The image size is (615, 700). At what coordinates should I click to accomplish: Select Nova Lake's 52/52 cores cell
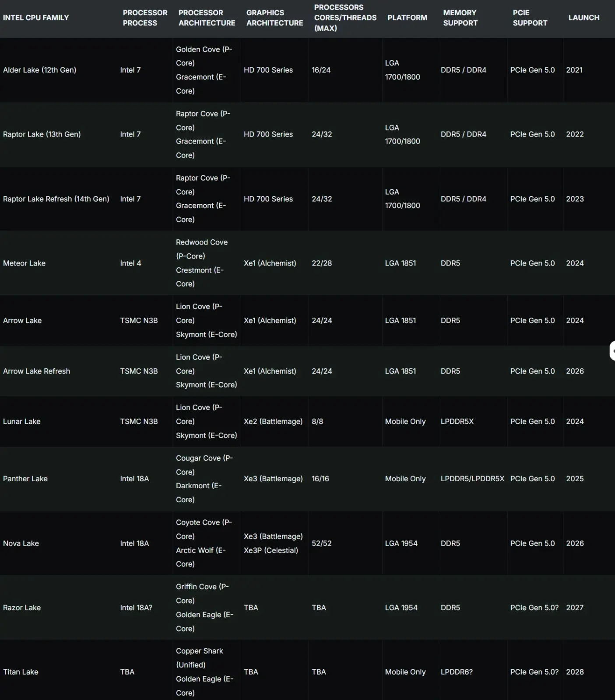coord(321,543)
